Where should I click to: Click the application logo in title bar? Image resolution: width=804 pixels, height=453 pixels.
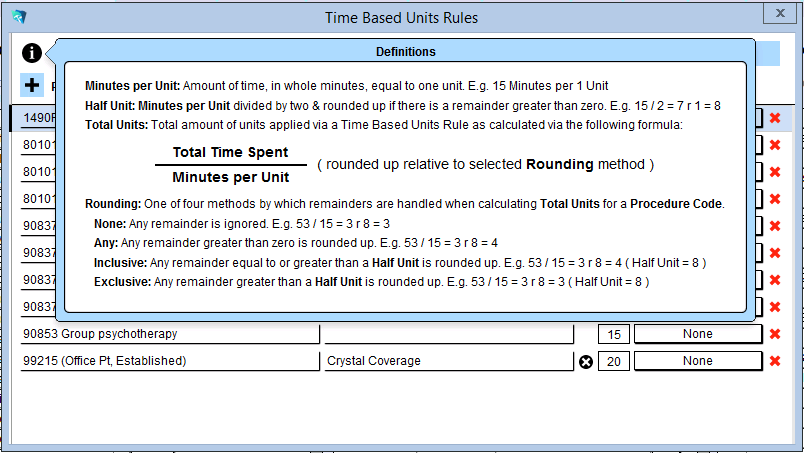[x=19, y=17]
